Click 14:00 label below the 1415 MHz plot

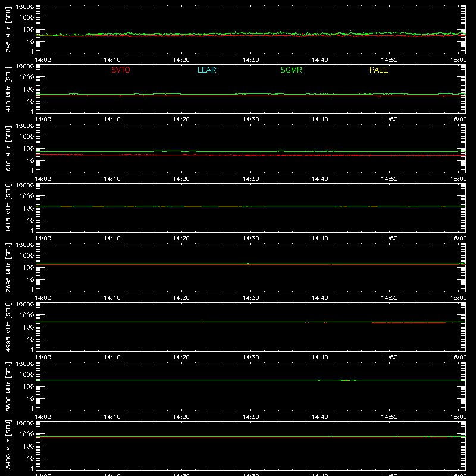click(x=43, y=239)
